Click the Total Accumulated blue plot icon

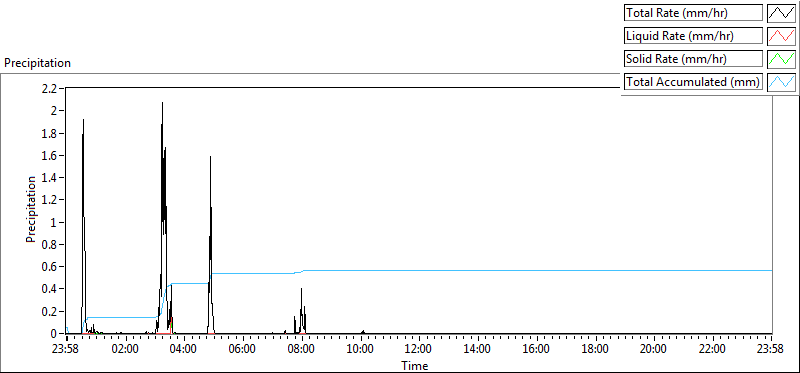point(781,81)
